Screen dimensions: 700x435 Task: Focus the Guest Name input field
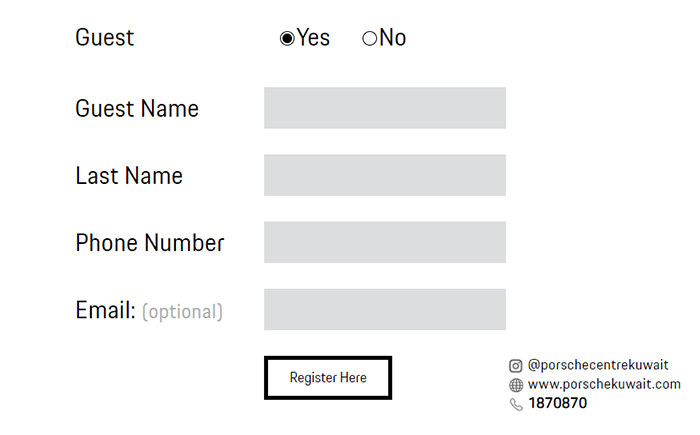[x=385, y=108]
